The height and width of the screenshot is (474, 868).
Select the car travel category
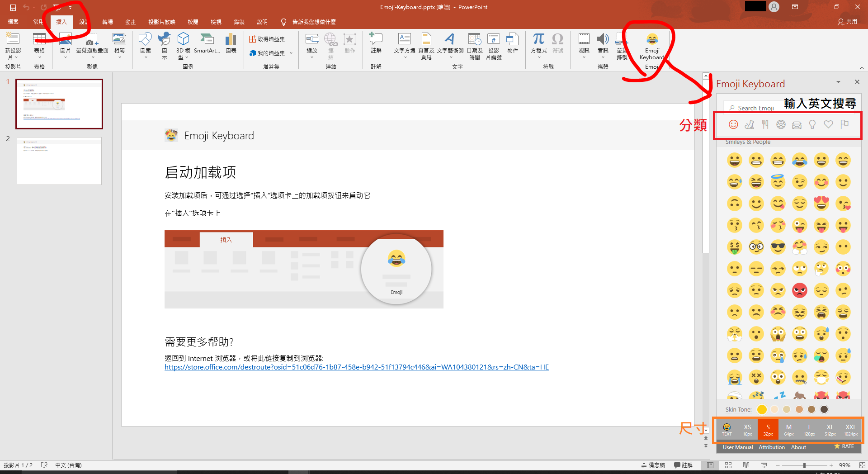click(x=797, y=125)
